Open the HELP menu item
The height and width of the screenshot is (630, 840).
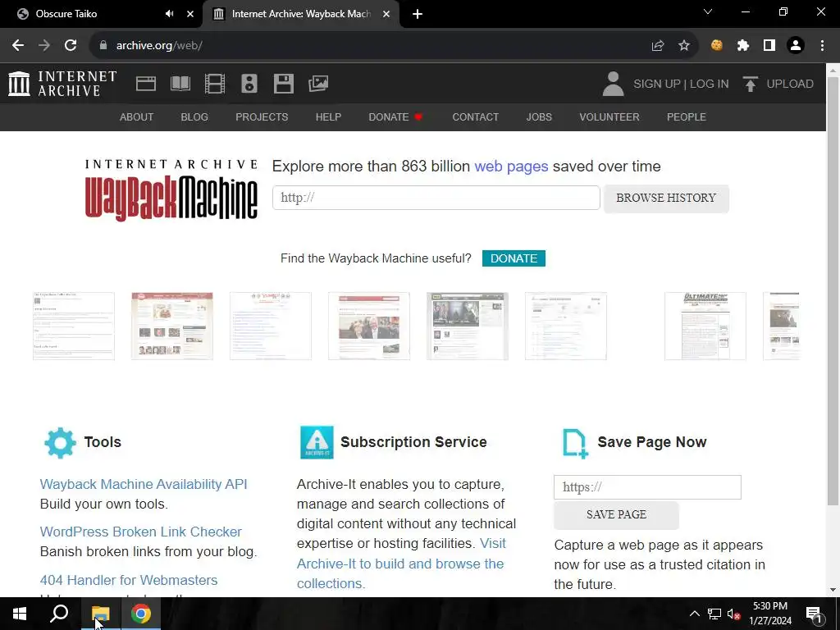click(328, 116)
